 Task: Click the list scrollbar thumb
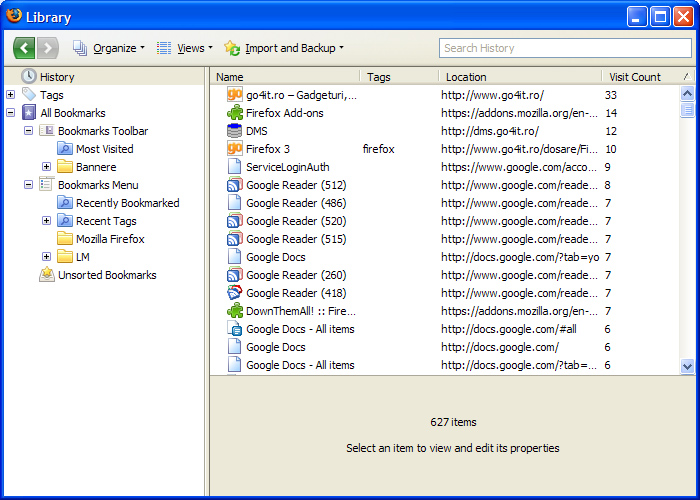(x=688, y=109)
